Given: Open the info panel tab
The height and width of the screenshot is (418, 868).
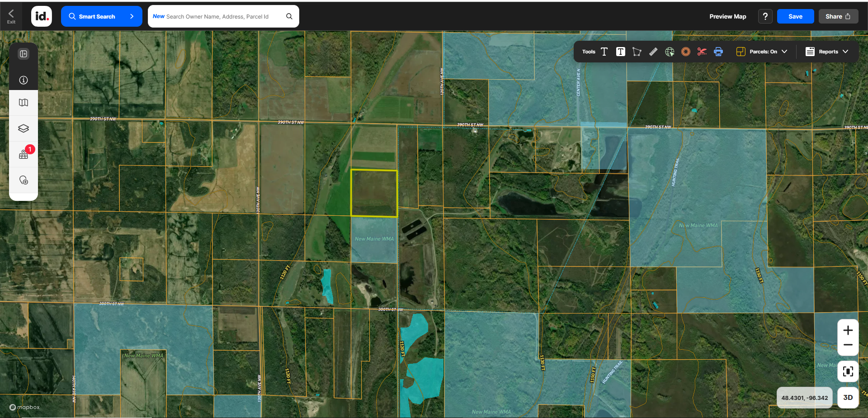Looking at the screenshot, I should click(24, 80).
